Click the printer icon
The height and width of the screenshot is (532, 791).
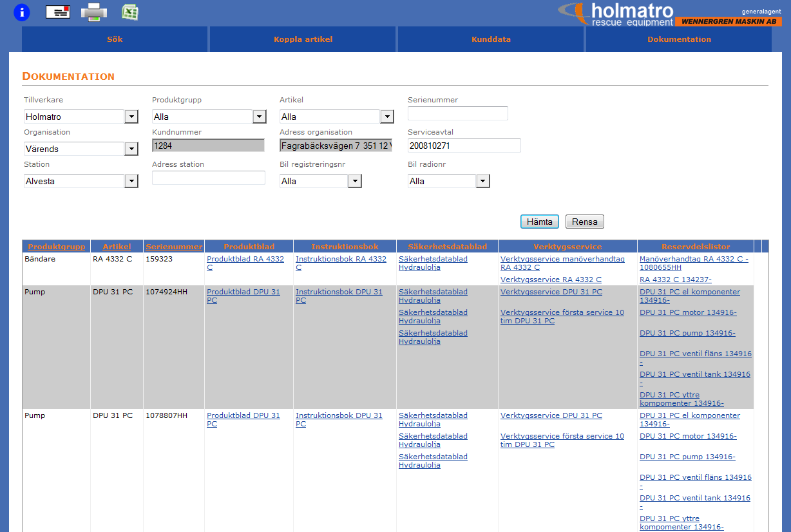click(x=93, y=12)
